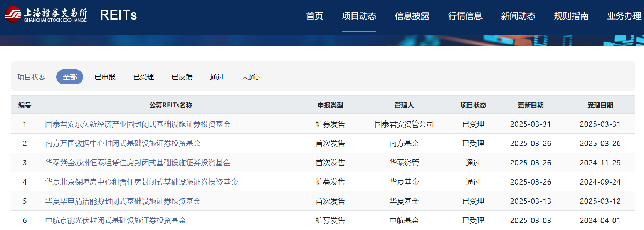Screen dimensions: 644x230
Task: Open the 规则指南 menu
Action: [x=571, y=16]
